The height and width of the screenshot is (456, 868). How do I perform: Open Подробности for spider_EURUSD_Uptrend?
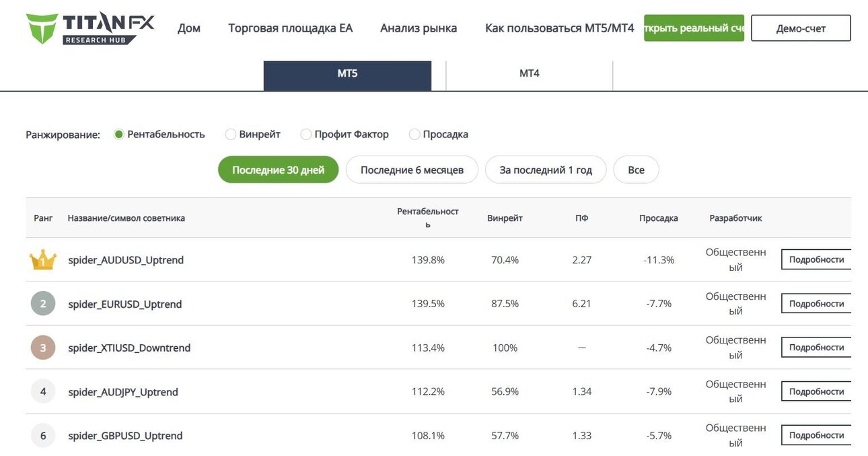(x=816, y=303)
